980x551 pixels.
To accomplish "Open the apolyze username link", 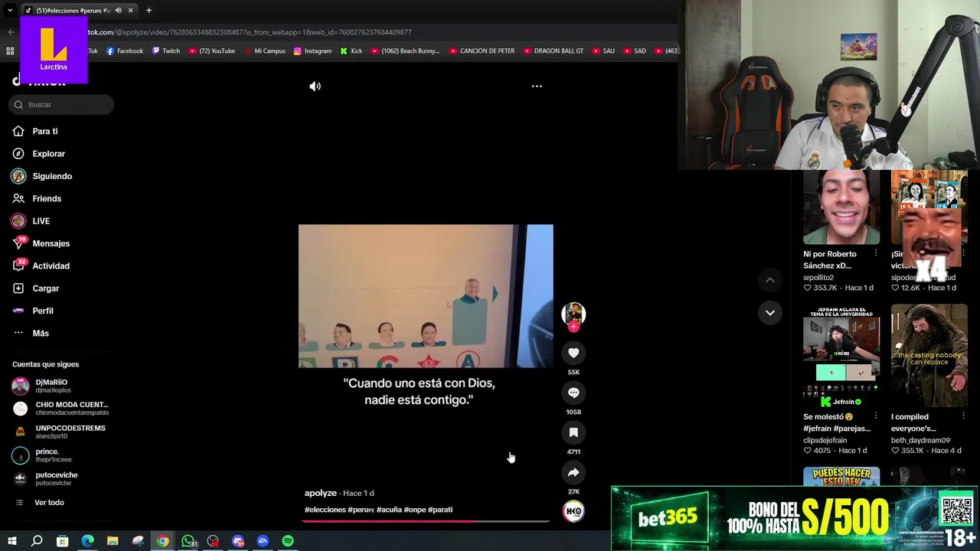I will 321,493.
